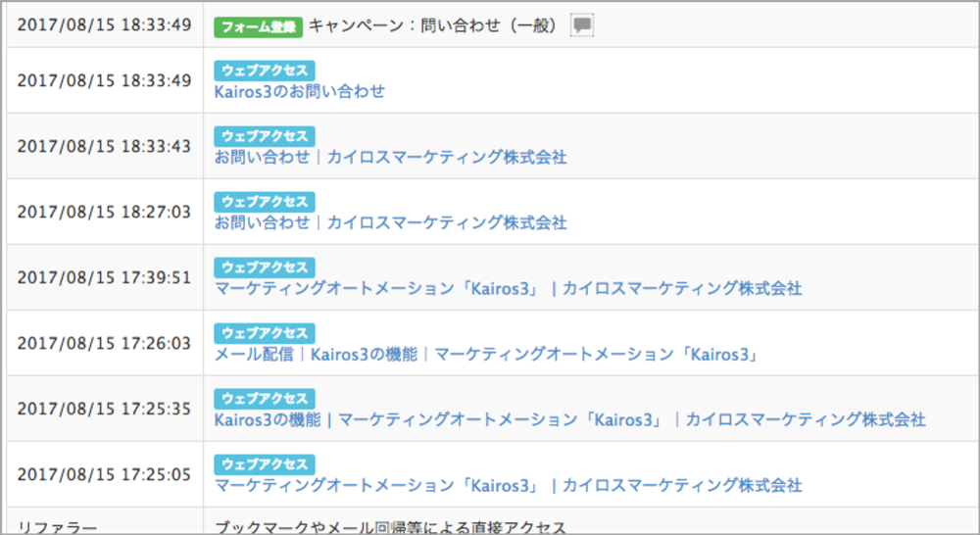Open マーケティングオートメーション link in 17:25:05 row
This screenshot has height=535, width=980.
pos(508,485)
